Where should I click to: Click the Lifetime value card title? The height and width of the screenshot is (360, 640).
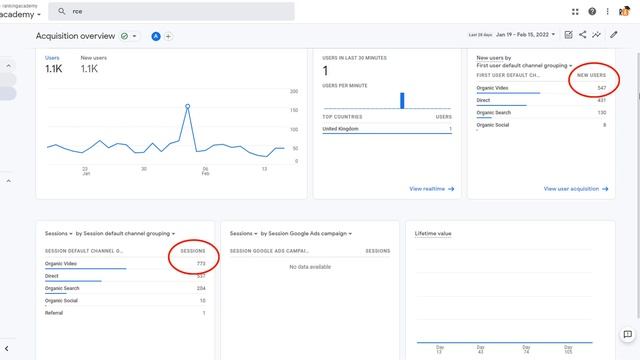[x=433, y=233]
